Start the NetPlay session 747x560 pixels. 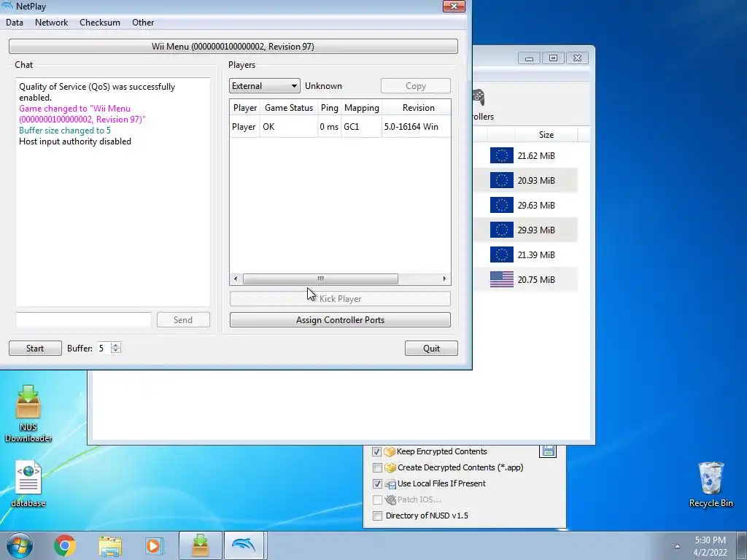35,348
